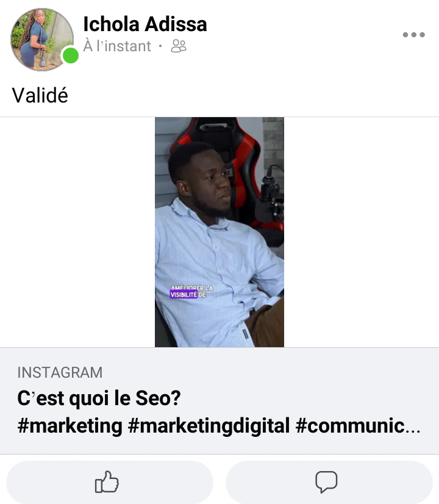Click the microphone shown in the video
439x504 pixels.
coord(271,193)
